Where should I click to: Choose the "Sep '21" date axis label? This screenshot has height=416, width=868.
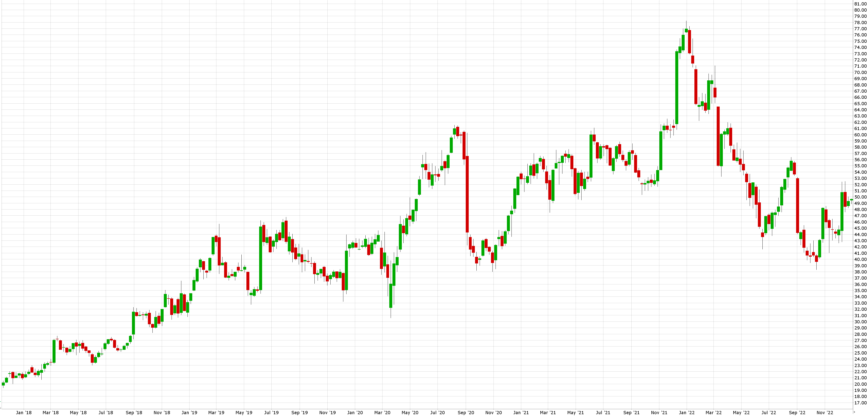click(631, 413)
